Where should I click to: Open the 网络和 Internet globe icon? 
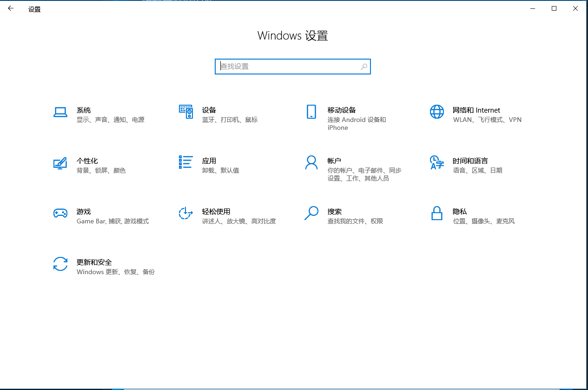(437, 112)
